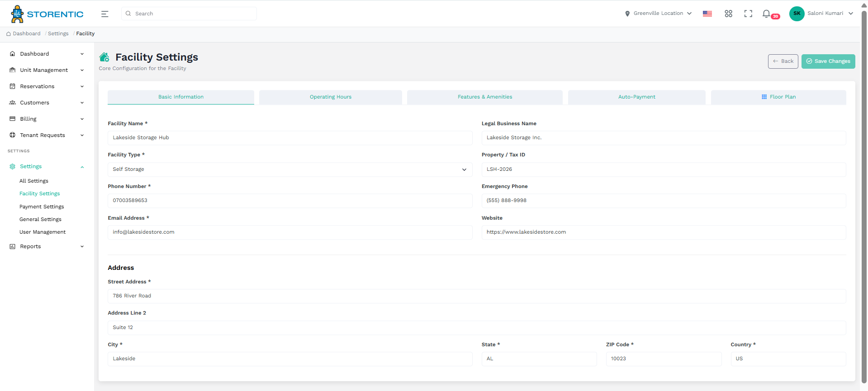Click the Legal Business Name field
This screenshot has width=868, height=391.
pyautogui.click(x=664, y=138)
